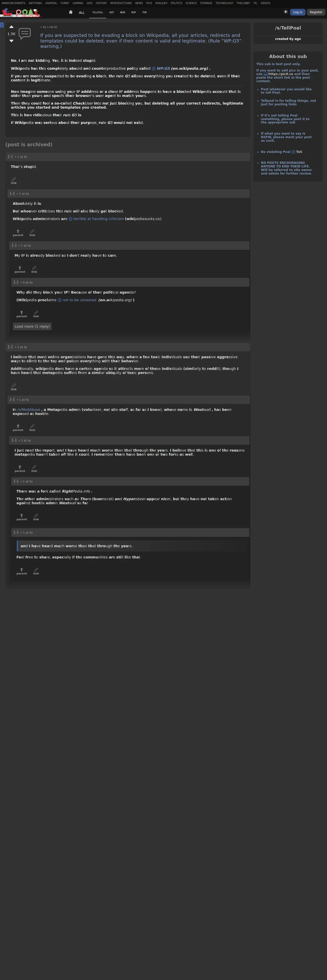The width and height of the screenshot is (327, 980).
Task: Click link icon under "I just read the report"
Action: click(34, 469)
